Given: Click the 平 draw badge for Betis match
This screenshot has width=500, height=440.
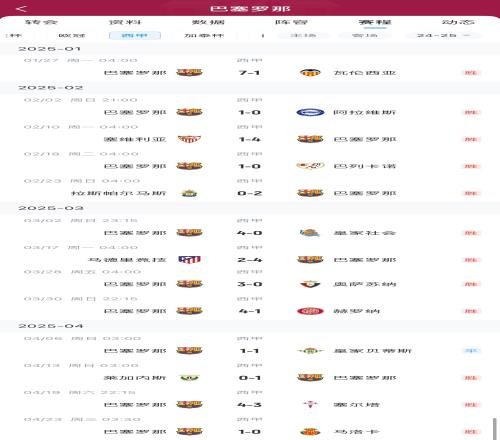Looking at the screenshot, I should (471, 351).
